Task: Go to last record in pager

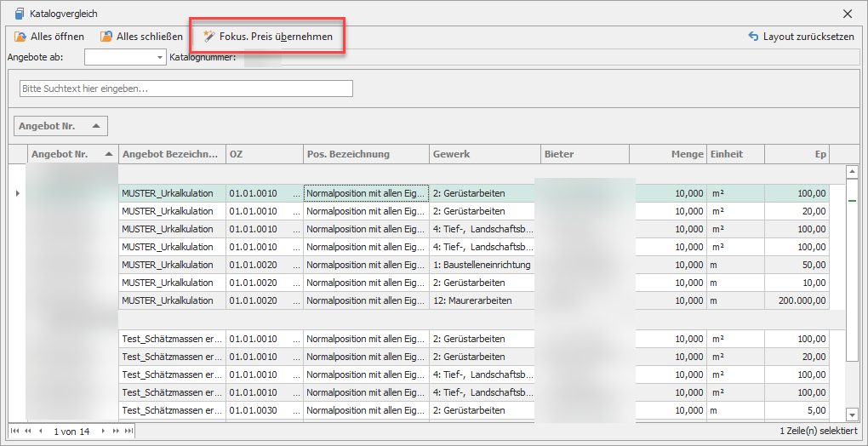Action: click(129, 432)
